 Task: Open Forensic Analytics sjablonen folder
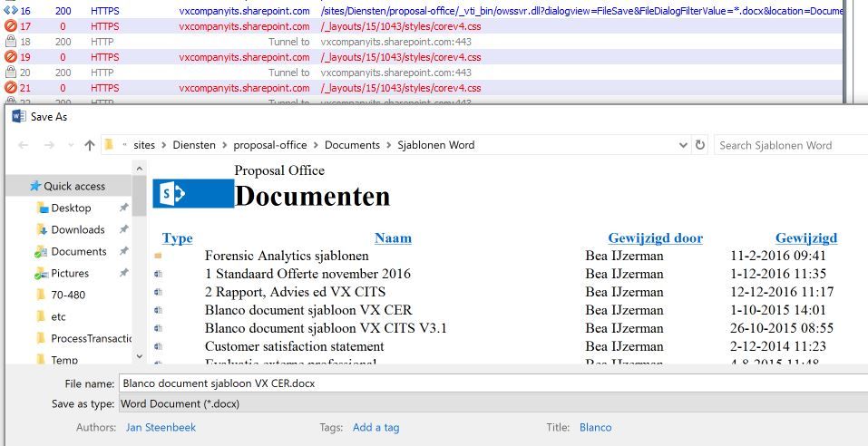[x=287, y=256]
